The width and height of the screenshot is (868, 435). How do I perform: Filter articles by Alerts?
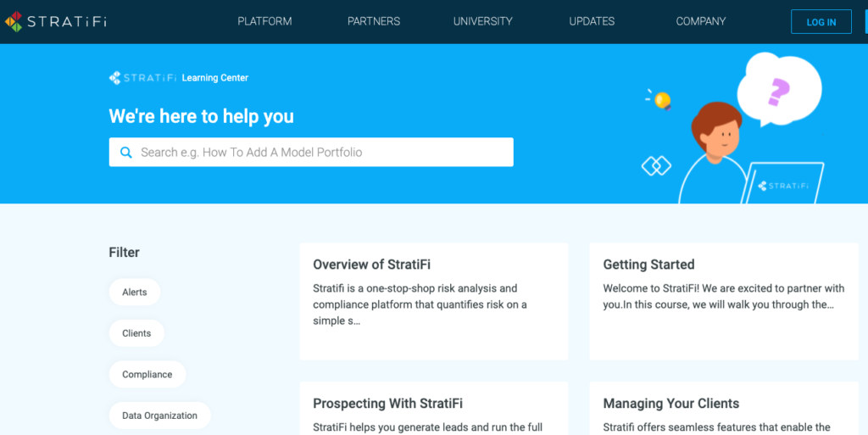[x=135, y=293]
